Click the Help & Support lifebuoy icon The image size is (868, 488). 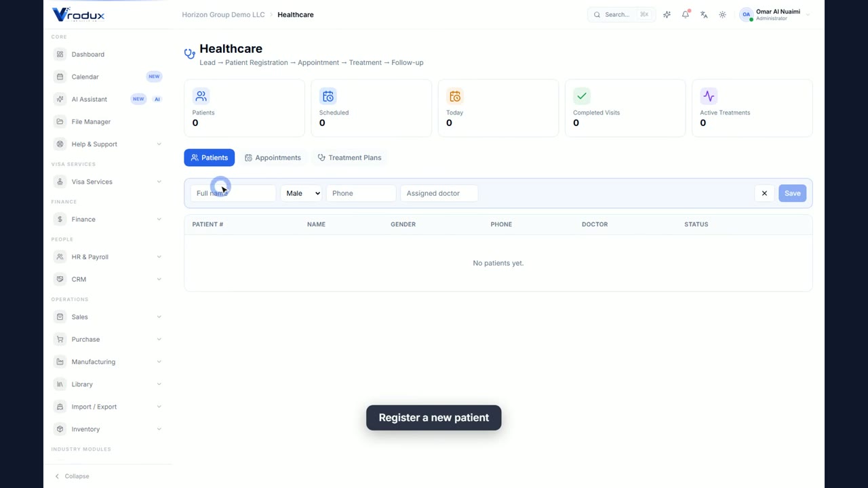[x=60, y=144]
